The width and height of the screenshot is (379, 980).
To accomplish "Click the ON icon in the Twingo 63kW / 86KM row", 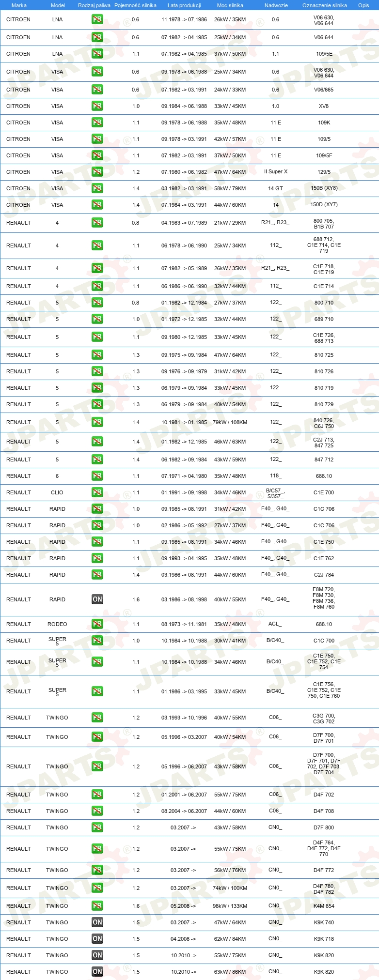I will (x=97, y=972).
